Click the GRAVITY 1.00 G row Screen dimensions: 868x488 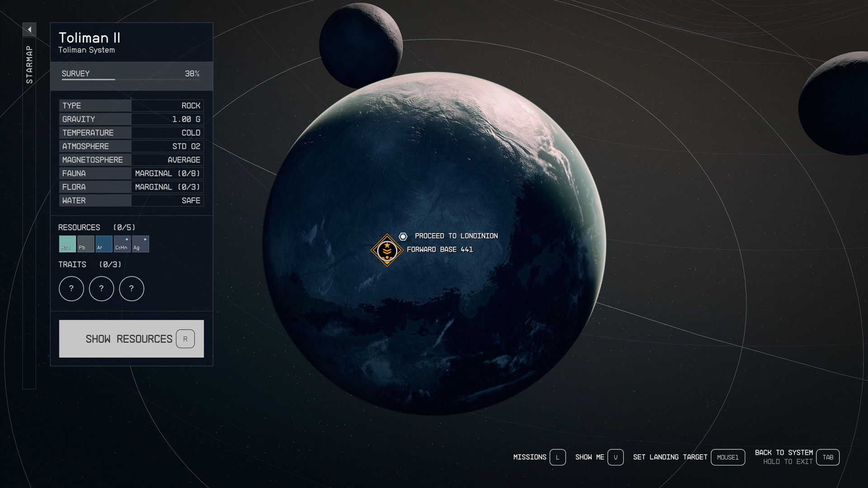pos(132,119)
